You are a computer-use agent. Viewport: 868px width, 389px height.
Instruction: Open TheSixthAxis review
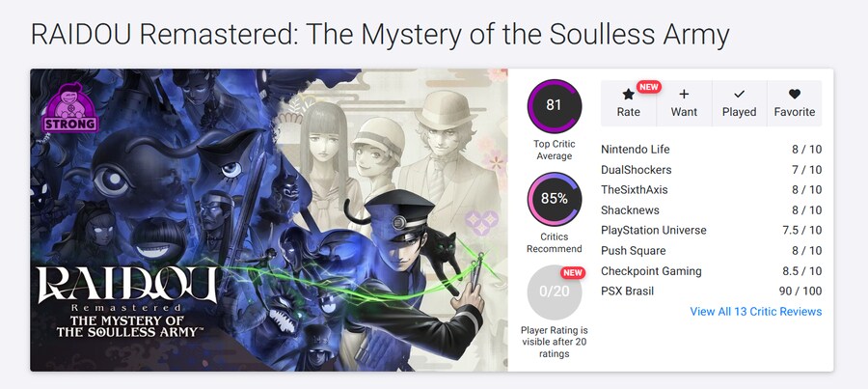[x=712, y=189]
